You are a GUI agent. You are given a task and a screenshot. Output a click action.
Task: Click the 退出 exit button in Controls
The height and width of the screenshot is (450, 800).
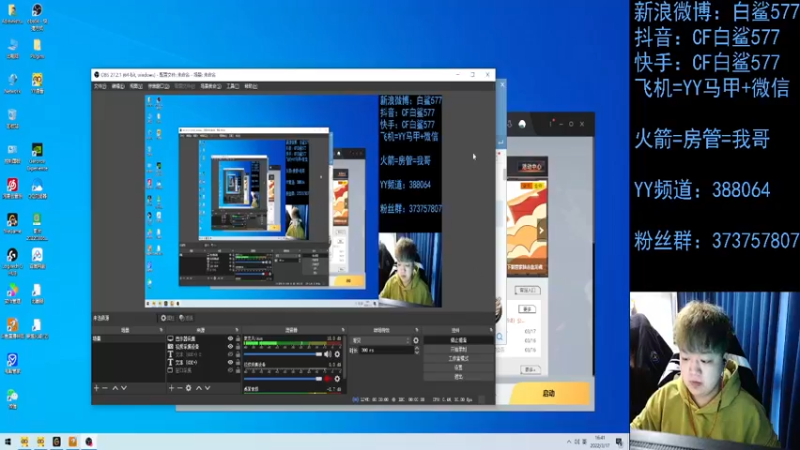[x=459, y=377]
